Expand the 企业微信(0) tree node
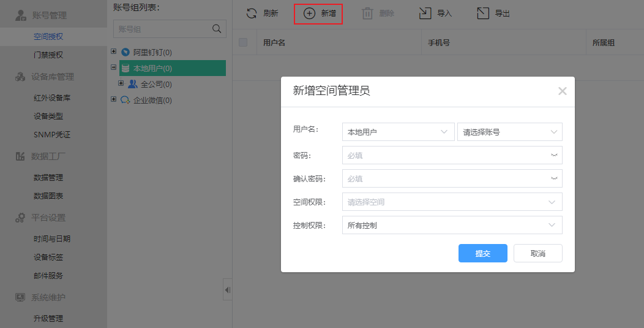This screenshot has height=328, width=644. click(114, 99)
